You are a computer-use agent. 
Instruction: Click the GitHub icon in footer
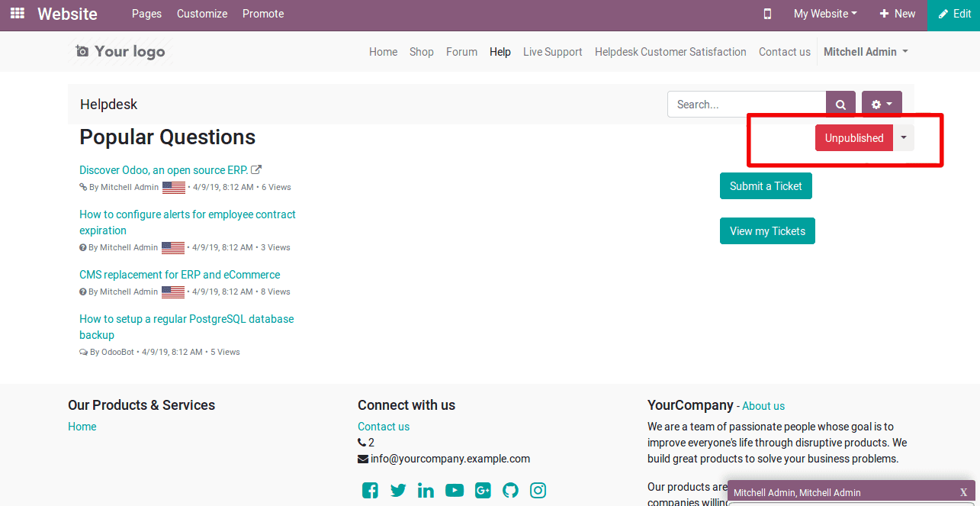510,491
